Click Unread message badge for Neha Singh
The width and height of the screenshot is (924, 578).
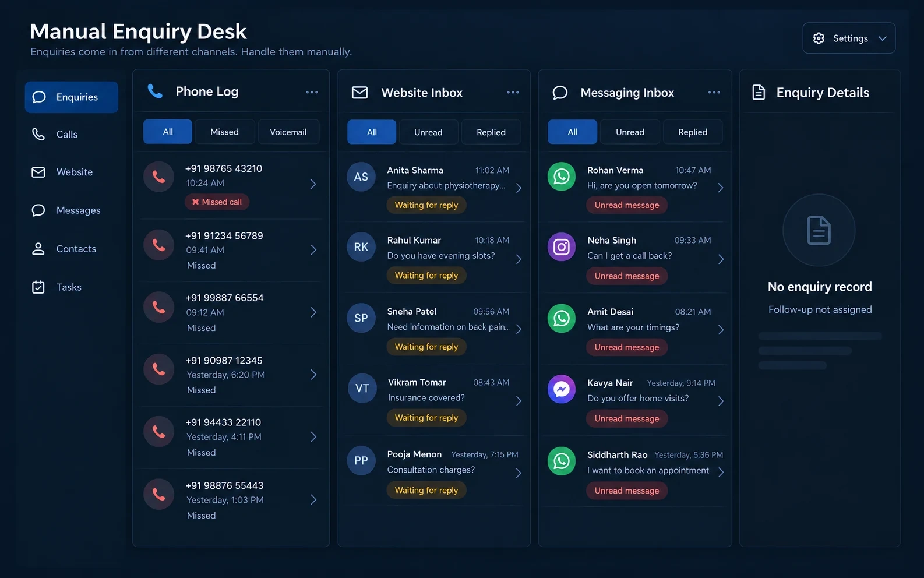[x=627, y=276]
